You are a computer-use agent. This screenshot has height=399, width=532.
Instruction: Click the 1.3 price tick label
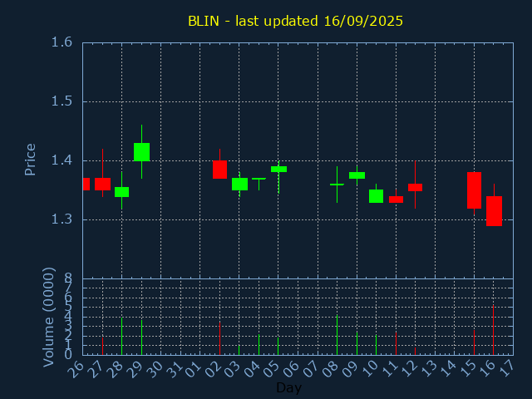(62, 219)
